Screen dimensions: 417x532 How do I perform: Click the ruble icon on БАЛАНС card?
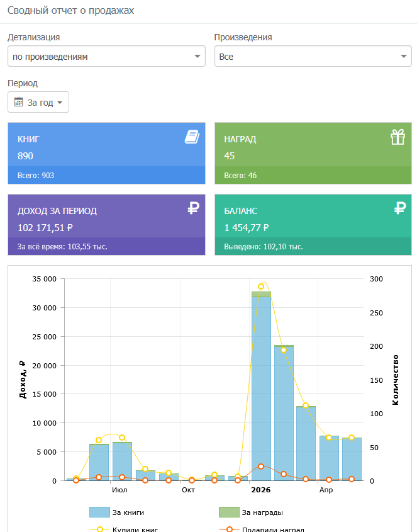point(400,208)
